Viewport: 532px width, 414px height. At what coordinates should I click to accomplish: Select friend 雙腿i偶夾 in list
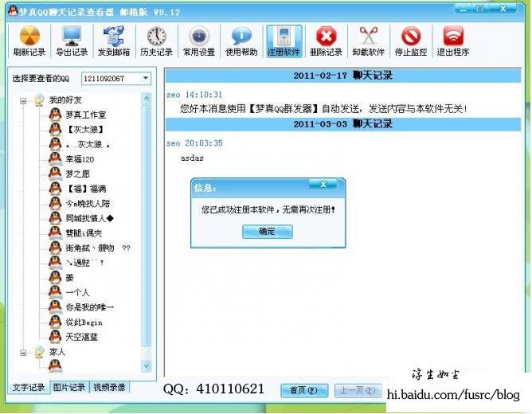point(84,233)
